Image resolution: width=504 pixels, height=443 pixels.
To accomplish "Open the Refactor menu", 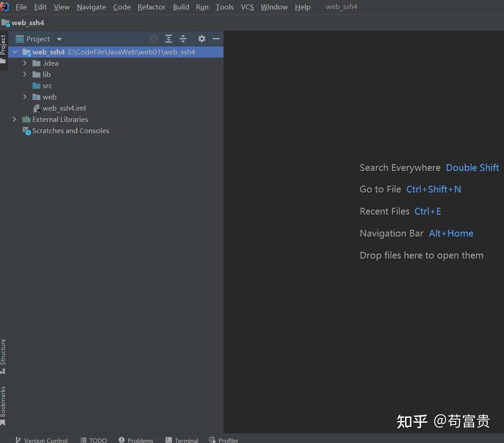I will tap(152, 7).
